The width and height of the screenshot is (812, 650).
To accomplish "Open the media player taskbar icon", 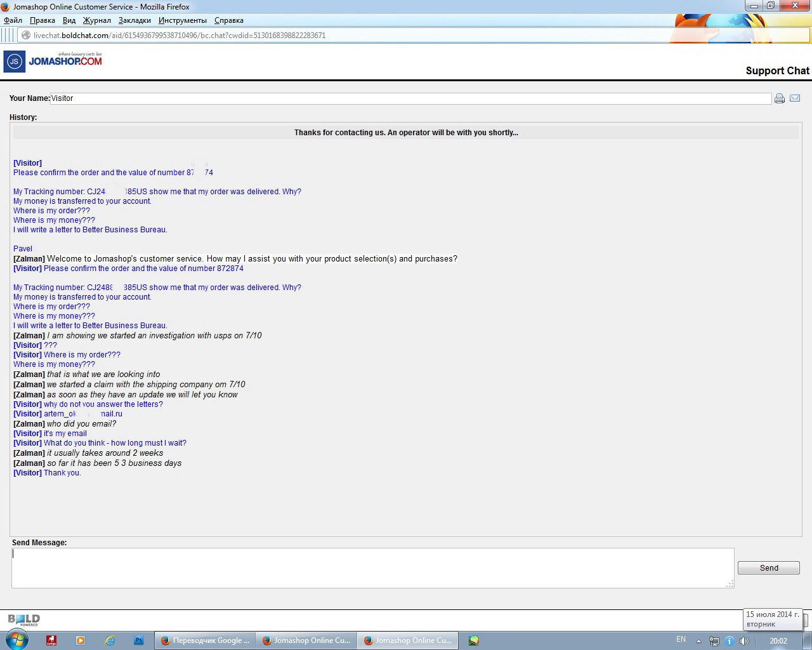I will pyautogui.click(x=81, y=640).
